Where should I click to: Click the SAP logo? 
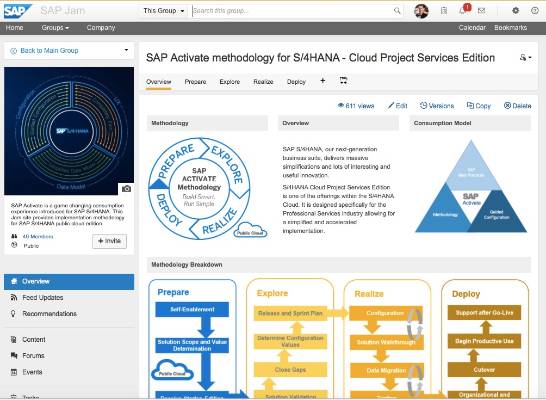tap(17, 11)
